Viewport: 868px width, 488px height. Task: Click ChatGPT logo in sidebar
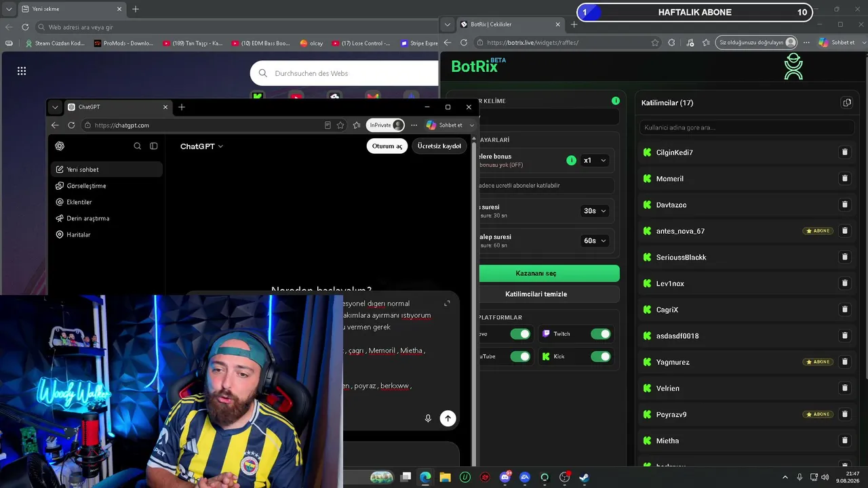click(60, 146)
